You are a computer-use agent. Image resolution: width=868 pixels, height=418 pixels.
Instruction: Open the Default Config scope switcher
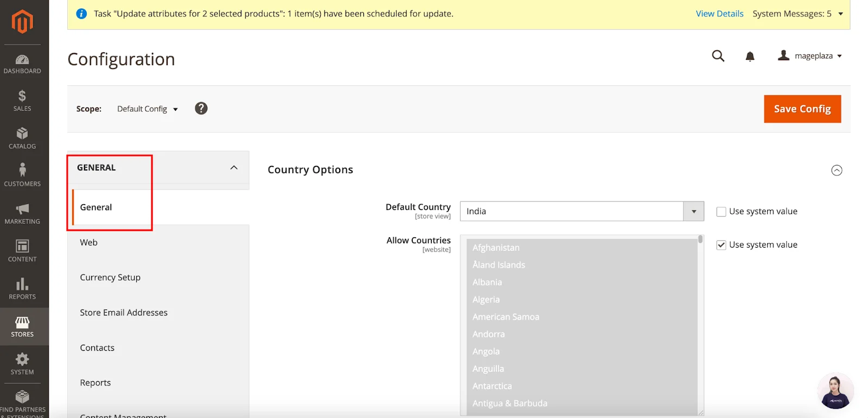(148, 109)
